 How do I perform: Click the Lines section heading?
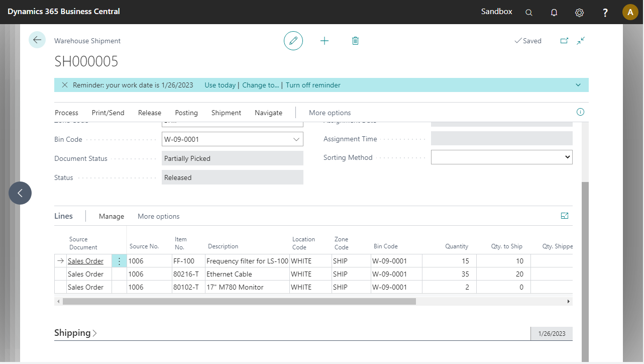pyautogui.click(x=63, y=216)
